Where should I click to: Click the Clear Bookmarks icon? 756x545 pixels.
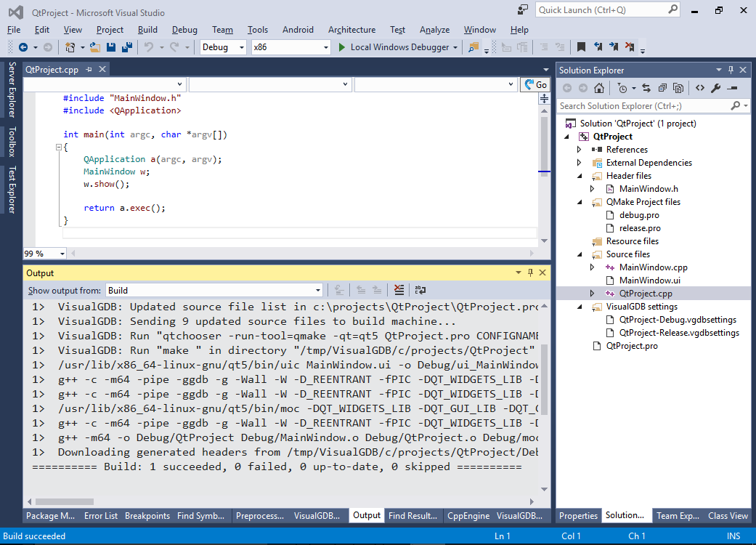pos(629,47)
